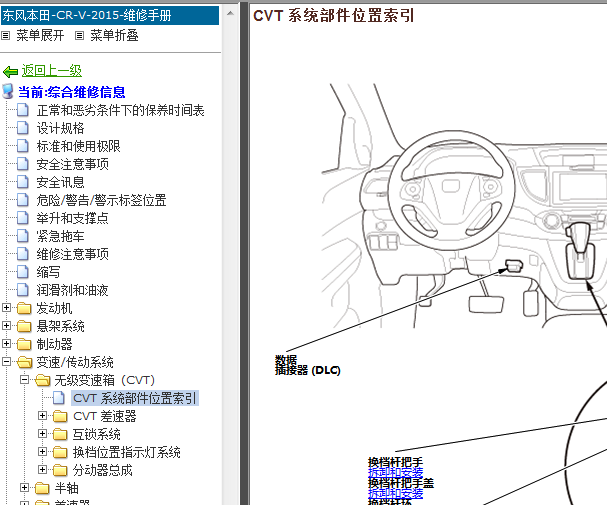Image resolution: width=607 pixels, height=505 pixels.
Task: Click the 菜单展开 expand-all icon
Action: 5,36
